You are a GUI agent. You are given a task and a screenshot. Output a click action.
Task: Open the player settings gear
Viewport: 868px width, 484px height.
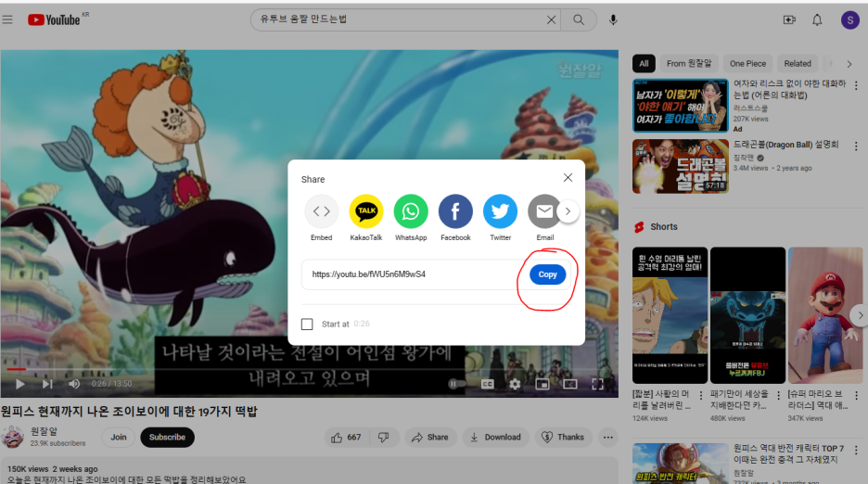pyautogui.click(x=515, y=384)
